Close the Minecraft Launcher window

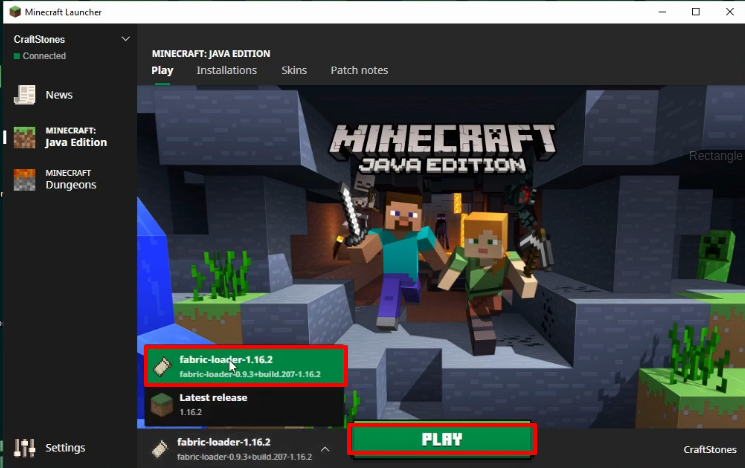pyautogui.click(x=730, y=12)
